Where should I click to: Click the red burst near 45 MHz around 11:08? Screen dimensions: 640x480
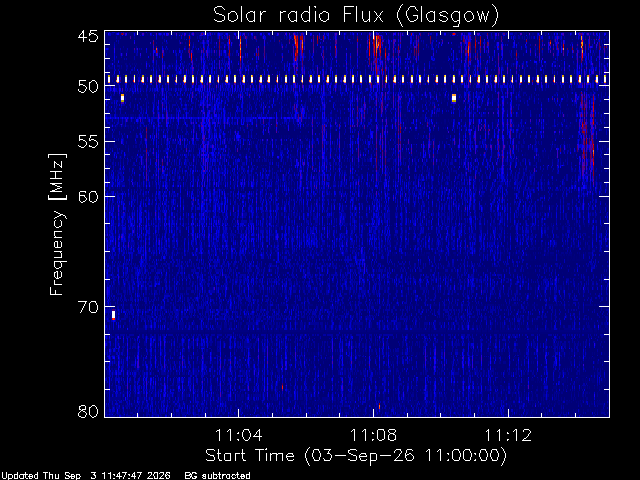(377, 48)
